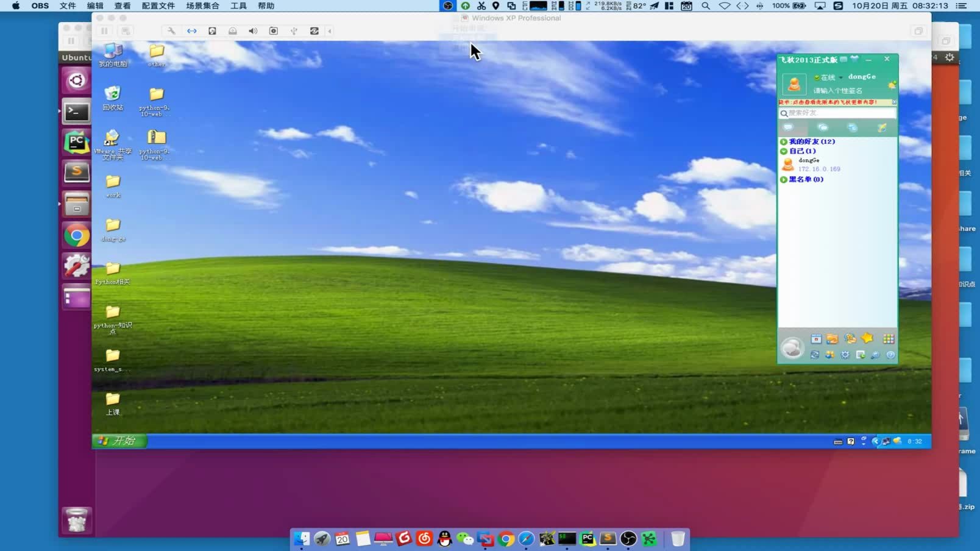Image resolution: width=980 pixels, height=551 pixels.
Task: Click the FeiQ file transfer users icon
Action: point(850,339)
